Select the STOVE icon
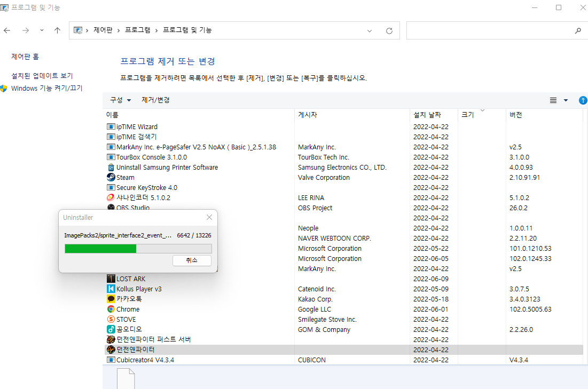This screenshot has height=389, width=588. [x=111, y=319]
